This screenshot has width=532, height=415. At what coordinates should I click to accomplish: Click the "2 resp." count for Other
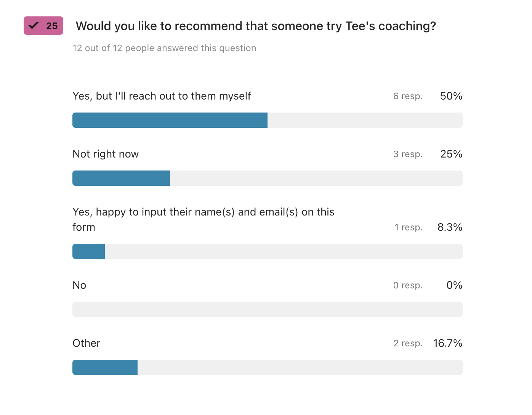click(408, 343)
